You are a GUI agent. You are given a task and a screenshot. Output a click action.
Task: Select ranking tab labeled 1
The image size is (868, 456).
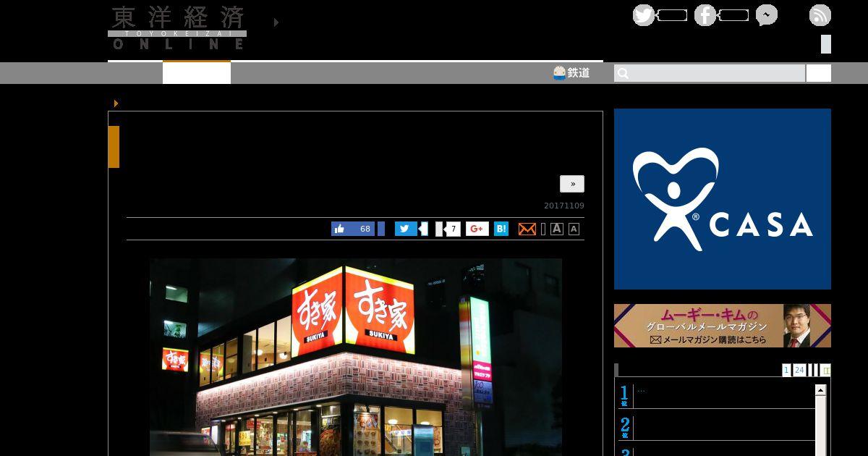click(x=786, y=370)
